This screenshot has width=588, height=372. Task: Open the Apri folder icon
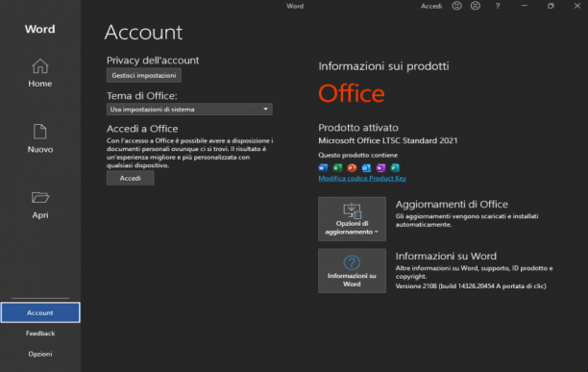point(39,197)
